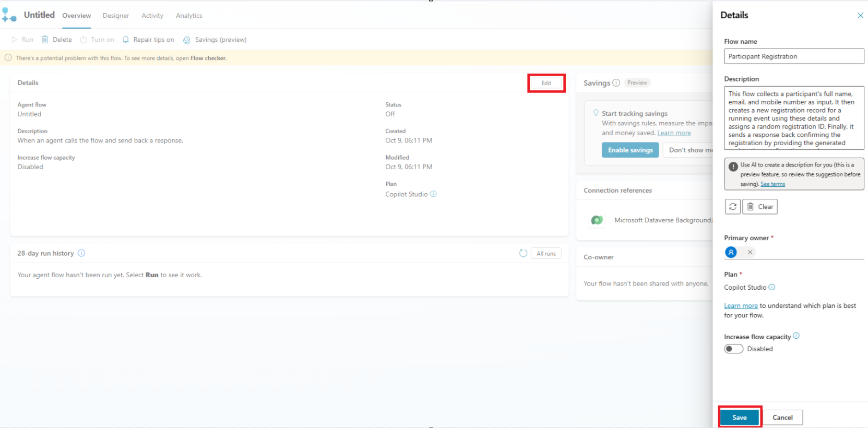
Task: Remove the primary owner with X
Action: tap(750, 252)
